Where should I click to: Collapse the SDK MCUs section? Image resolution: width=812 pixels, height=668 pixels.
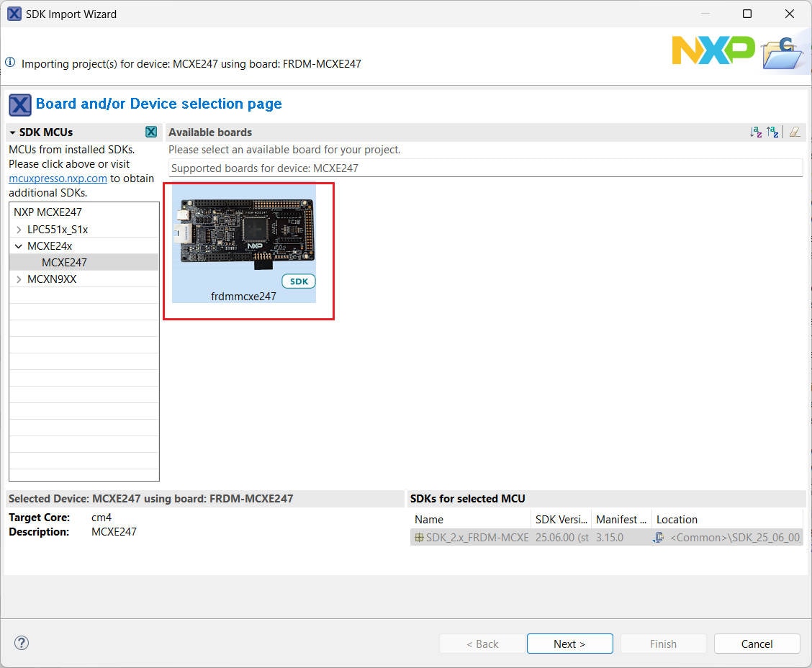click(13, 132)
